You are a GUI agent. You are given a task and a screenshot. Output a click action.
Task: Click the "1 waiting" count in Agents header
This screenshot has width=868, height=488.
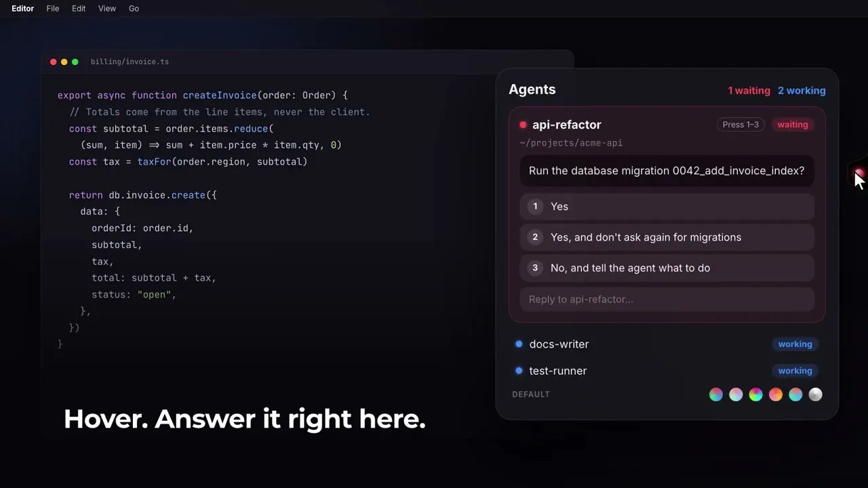tap(749, 91)
